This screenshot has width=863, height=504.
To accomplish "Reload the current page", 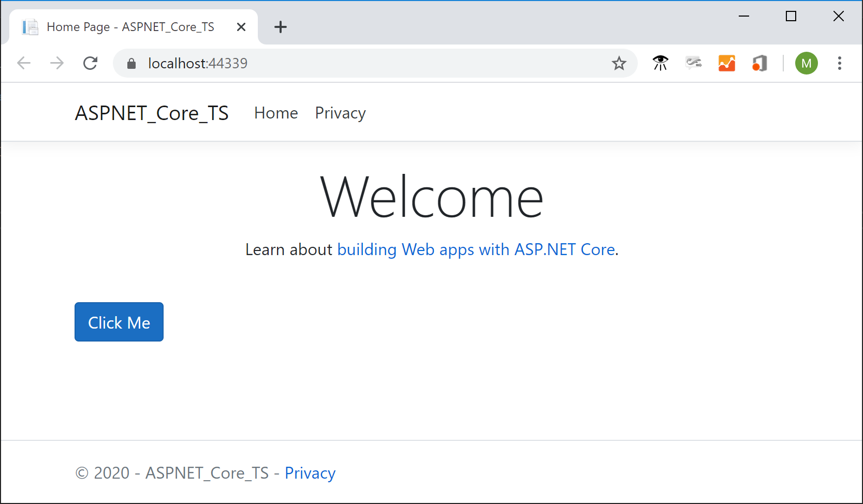I will point(90,63).
